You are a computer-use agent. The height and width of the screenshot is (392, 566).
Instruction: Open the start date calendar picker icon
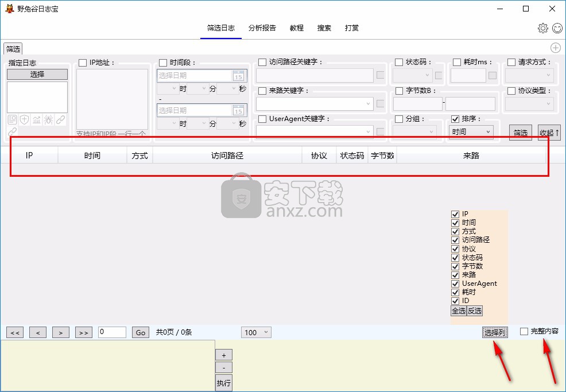(x=238, y=75)
